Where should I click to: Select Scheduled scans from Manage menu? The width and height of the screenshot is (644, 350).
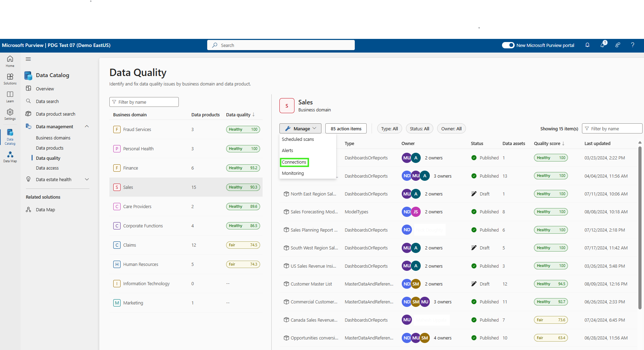[298, 139]
